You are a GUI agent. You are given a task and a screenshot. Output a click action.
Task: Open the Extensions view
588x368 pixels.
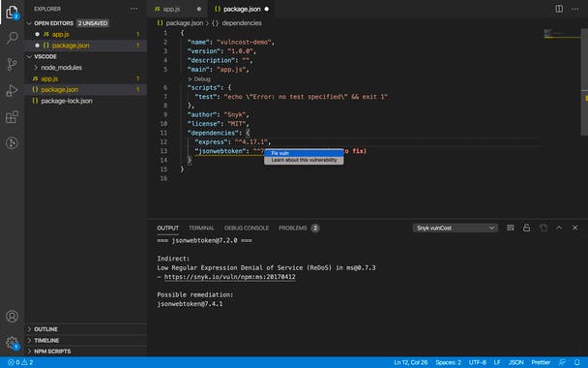pyautogui.click(x=12, y=117)
